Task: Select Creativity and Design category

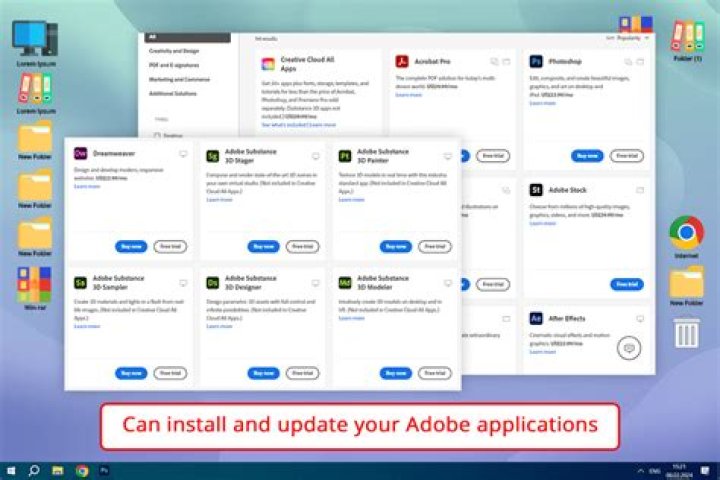Action: click(x=173, y=50)
